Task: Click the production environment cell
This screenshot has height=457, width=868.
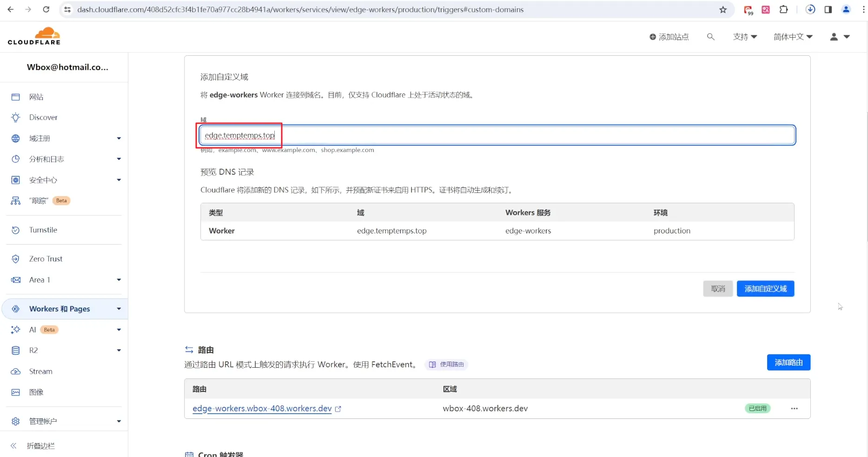Action: [672, 231]
